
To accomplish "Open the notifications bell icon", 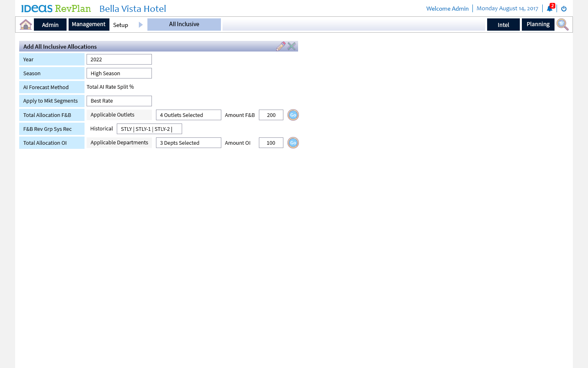I will (550, 9).
